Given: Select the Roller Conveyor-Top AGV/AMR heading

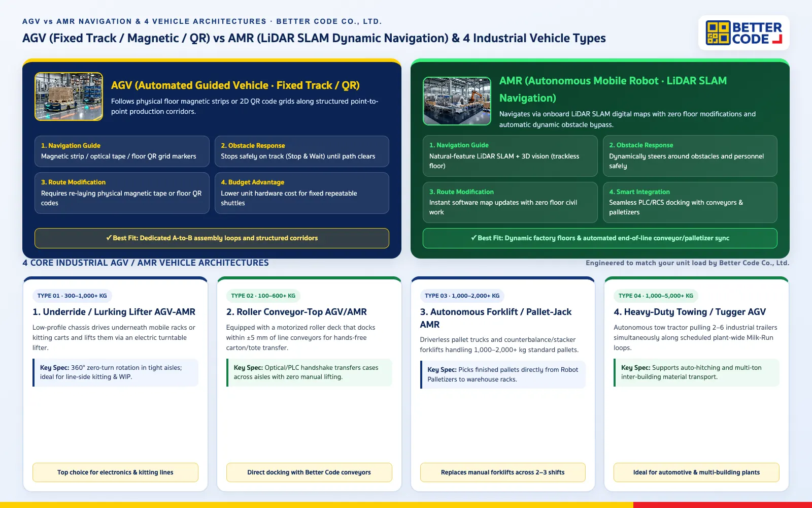Looking at the screenshot, I should tap(296, 312).
